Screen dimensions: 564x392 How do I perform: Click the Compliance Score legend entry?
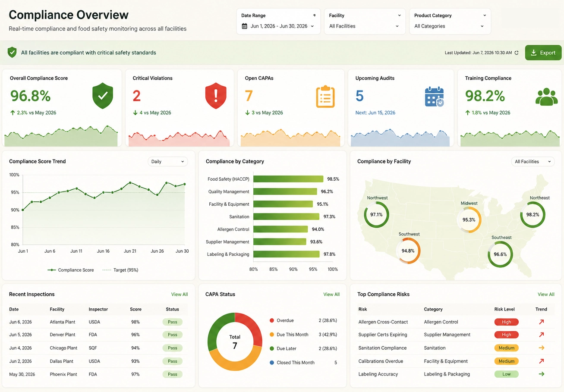click(x=71, y=270)
